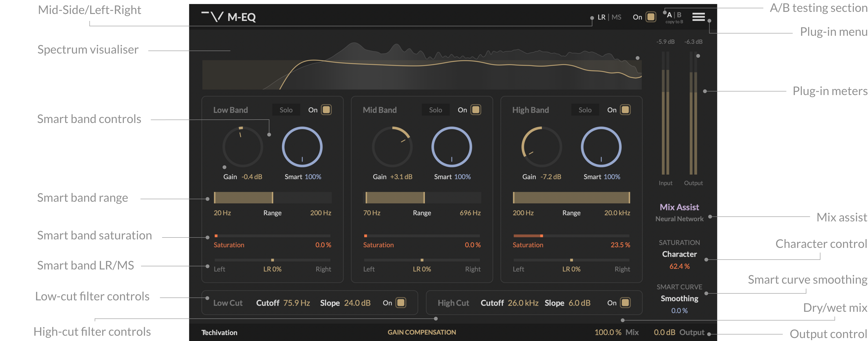
Task: Click the Gain Compensation control
Action: 422,332
